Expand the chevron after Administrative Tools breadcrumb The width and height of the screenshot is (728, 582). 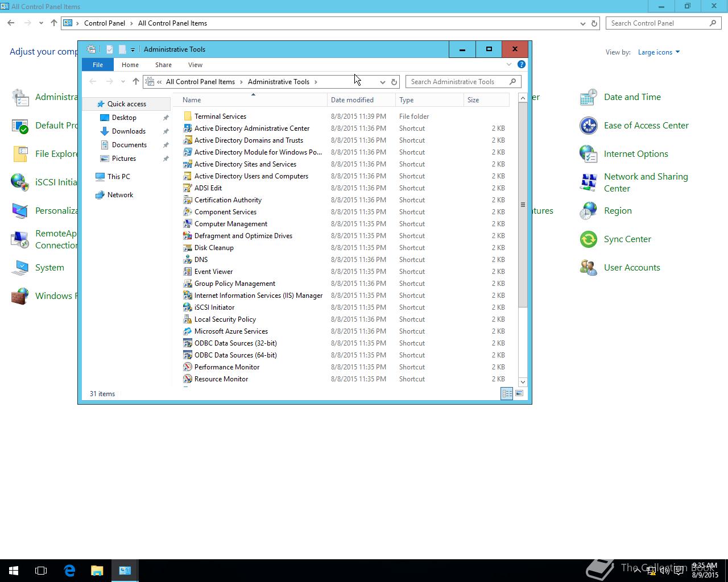[x=316, y=82]
